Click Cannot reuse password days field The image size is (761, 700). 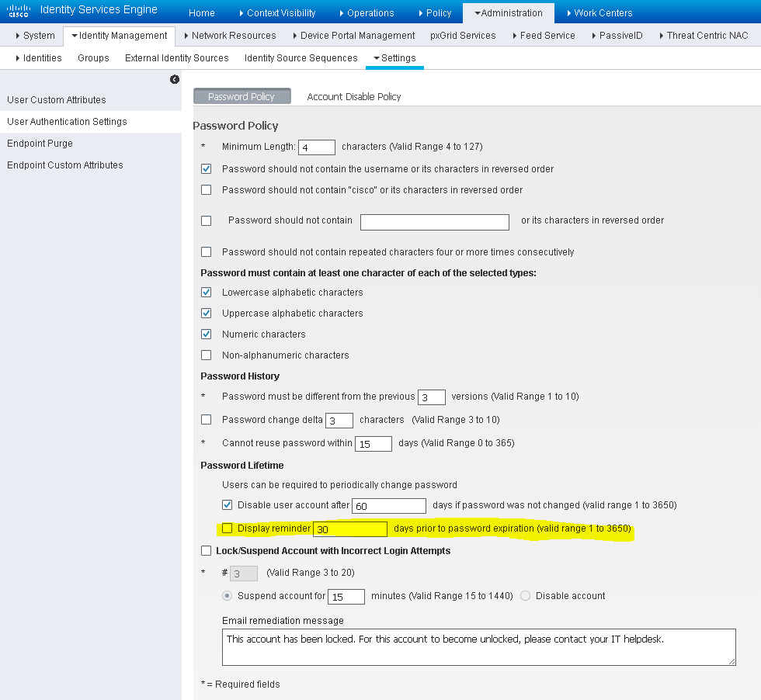pos(374,444)
